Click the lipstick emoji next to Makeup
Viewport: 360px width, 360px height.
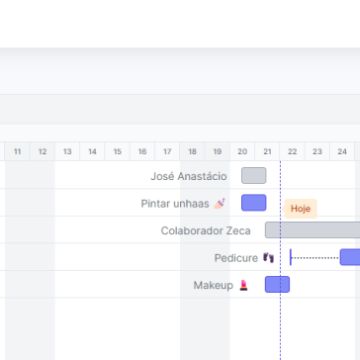tap(244, 285)
